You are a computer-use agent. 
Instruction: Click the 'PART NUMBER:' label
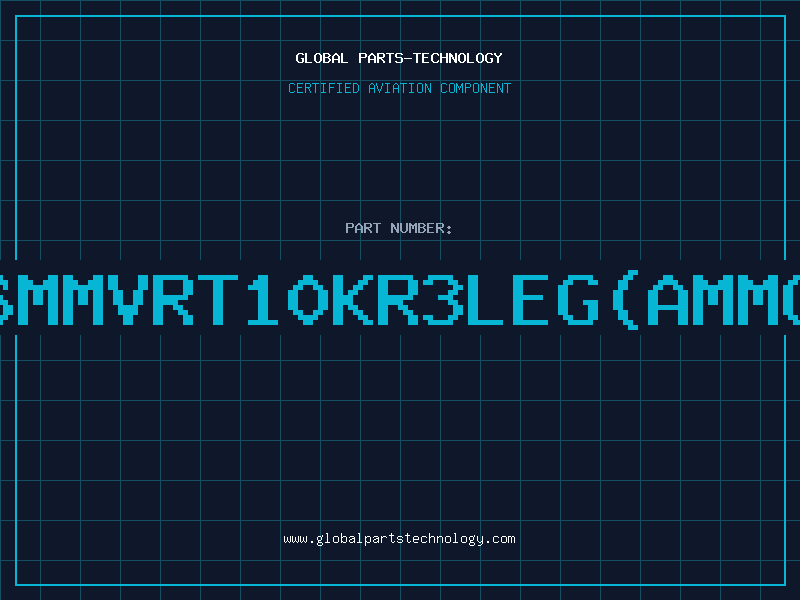[399, 228]
